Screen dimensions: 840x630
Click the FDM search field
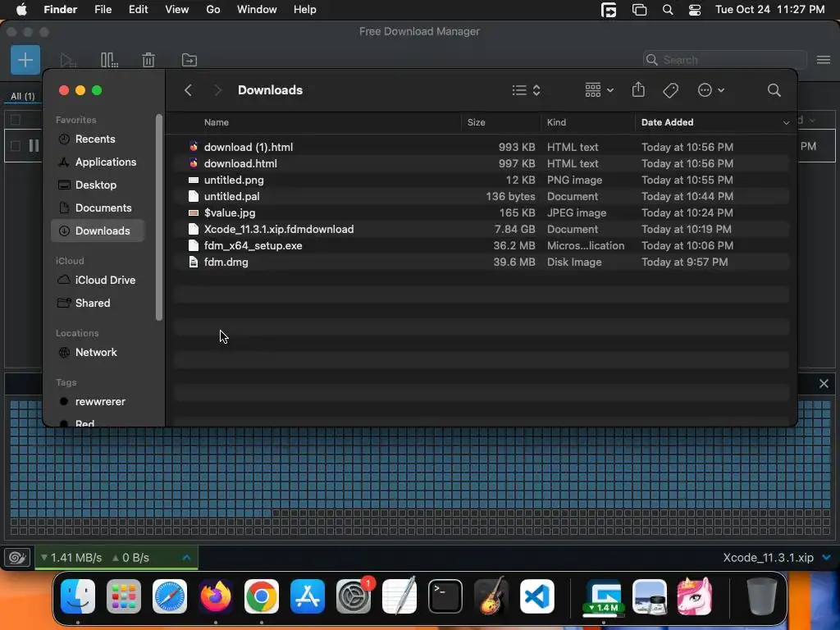coord(725,60)
